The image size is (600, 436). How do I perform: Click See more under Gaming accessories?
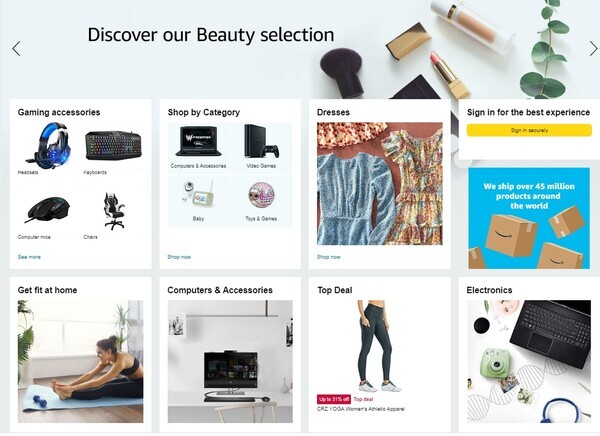click(x=29, y=257)
